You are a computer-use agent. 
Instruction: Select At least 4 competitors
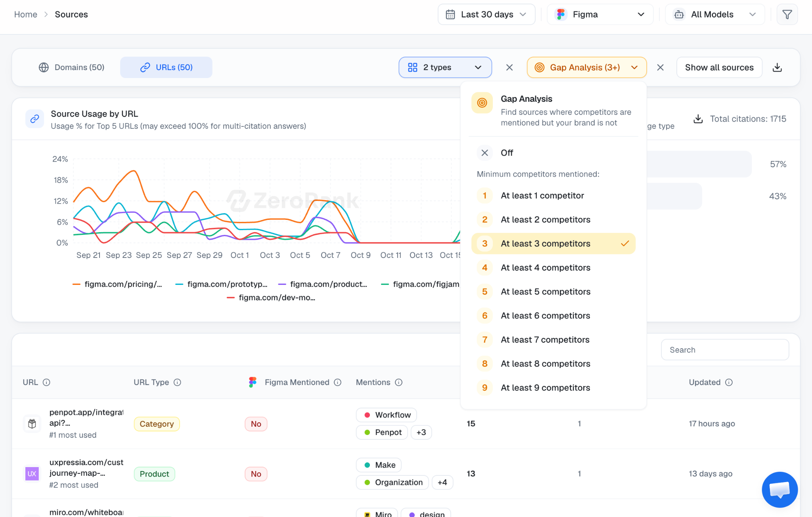(x=553, y=268)
